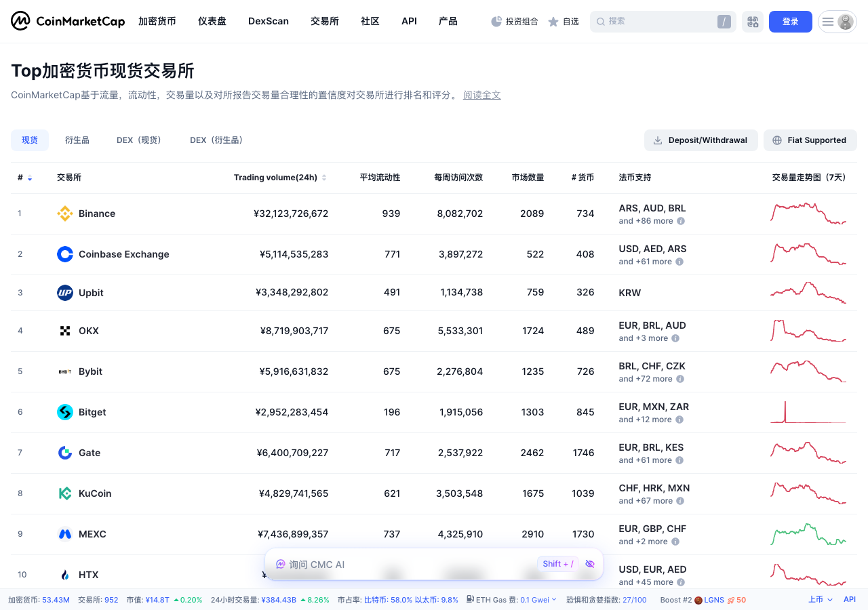Open the hamburger profile menu
Screen dimensions: 868x610
(x=837, y=22)
